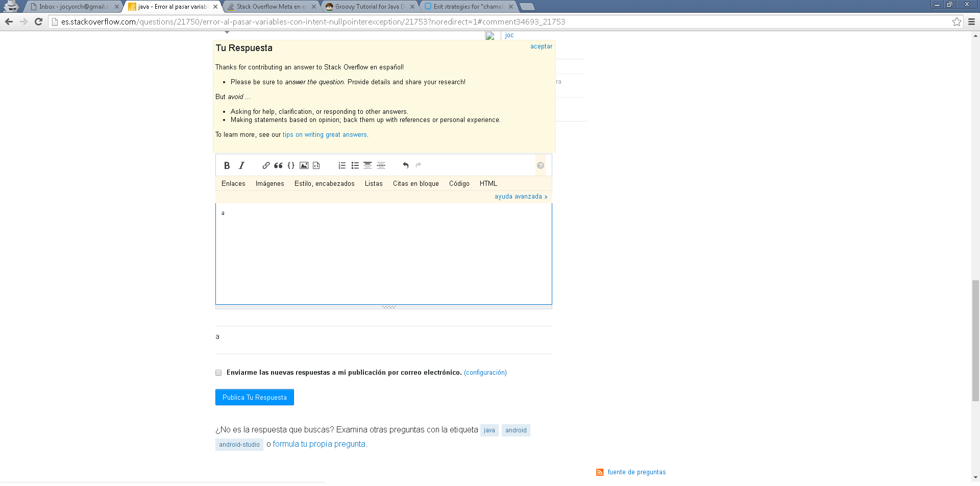Screen dimensions: 980x486
Task: Click the page vertical scrollbar thumb
Action: (x=975, y=341)
